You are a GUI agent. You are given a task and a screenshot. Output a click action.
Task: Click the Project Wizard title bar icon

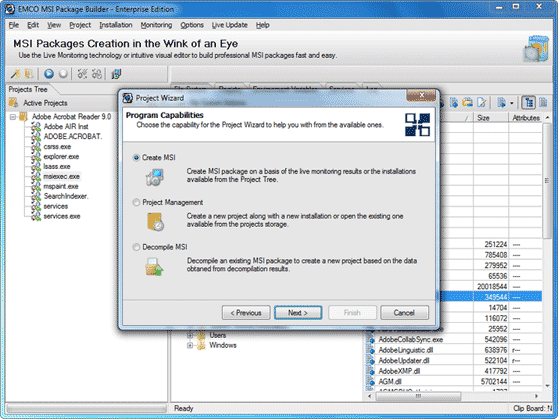(x=127, y=98)
